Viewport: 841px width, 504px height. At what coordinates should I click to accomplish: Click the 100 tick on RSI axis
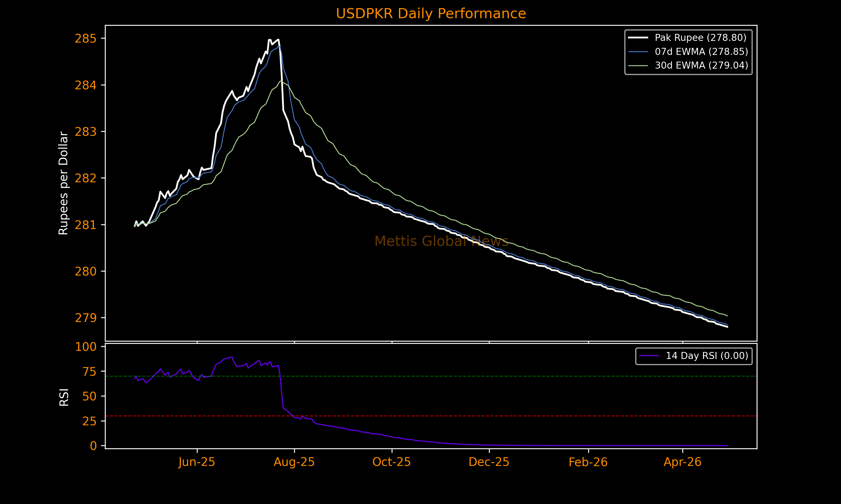pyautogui.click(x=86, y=347)
